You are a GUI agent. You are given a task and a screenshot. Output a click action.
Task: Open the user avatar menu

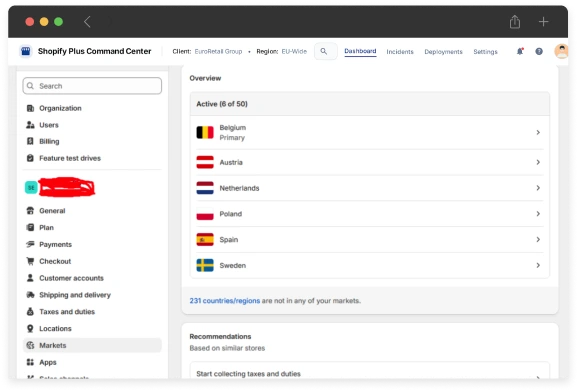point(561,51)
